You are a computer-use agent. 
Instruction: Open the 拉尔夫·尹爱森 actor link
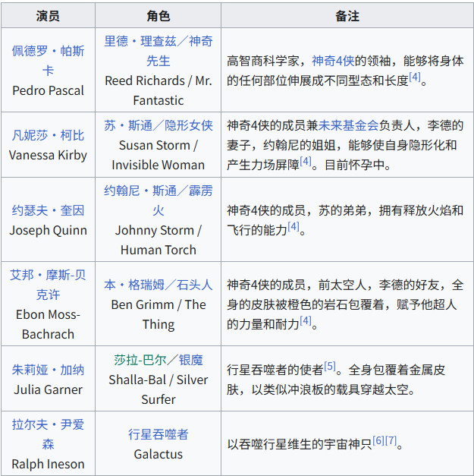(x=48, y=434)
